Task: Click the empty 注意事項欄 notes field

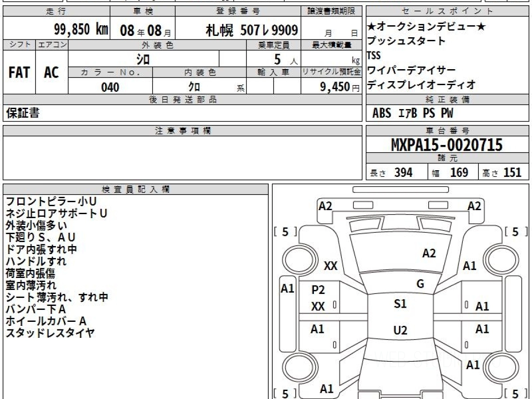Action: 182,157
